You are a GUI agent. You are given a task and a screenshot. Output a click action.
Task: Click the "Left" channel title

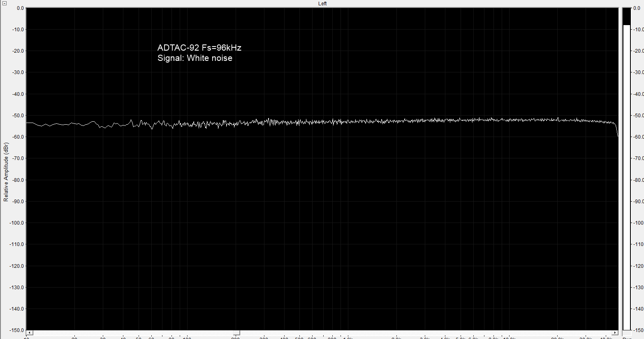tap(322, 4)
